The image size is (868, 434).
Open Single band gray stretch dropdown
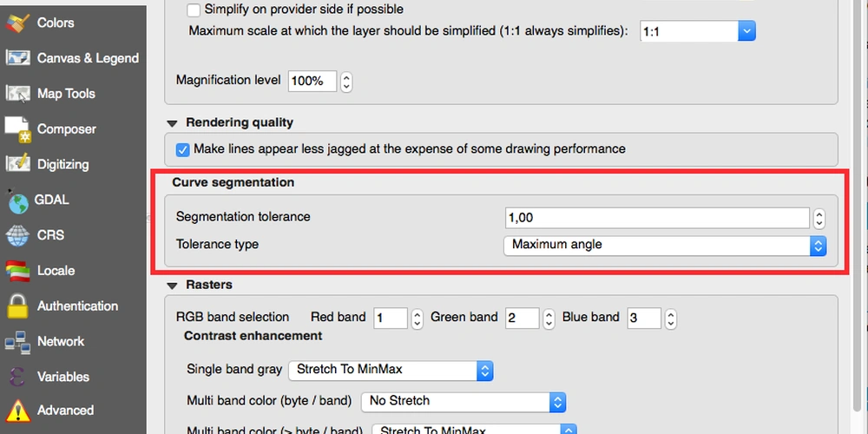[x=391, y=370]
